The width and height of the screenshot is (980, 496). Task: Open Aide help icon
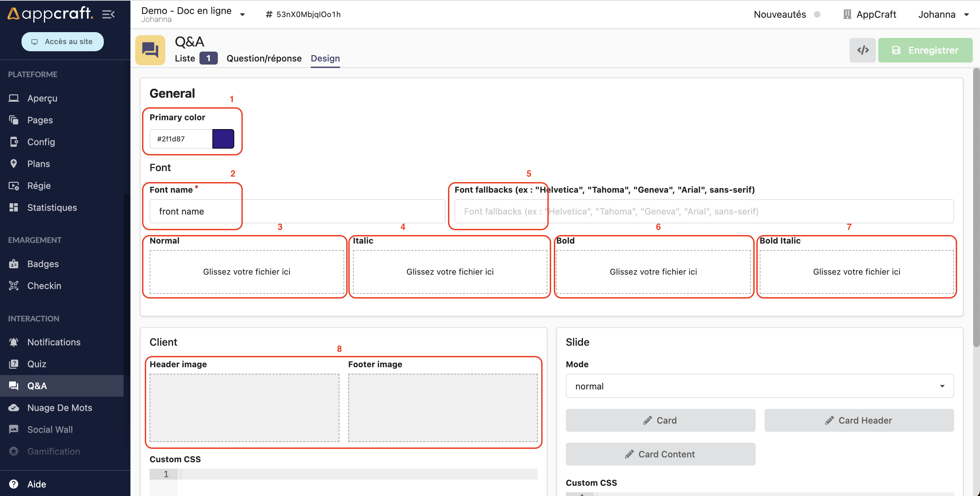(14, 484)
